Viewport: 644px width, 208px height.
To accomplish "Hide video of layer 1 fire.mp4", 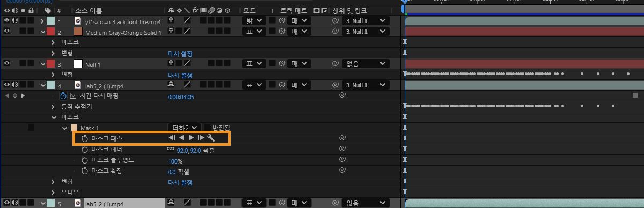I will click(7, 20).
